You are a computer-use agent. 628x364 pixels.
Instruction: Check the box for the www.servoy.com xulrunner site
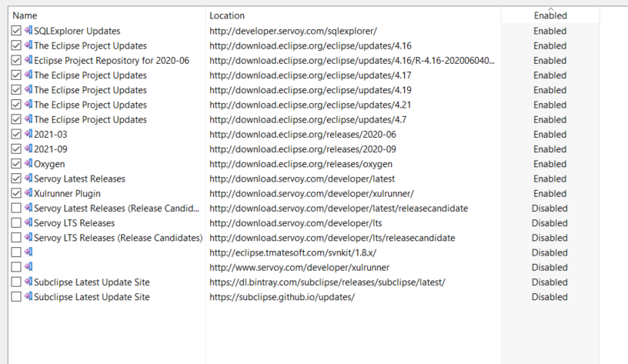point(16,267)
